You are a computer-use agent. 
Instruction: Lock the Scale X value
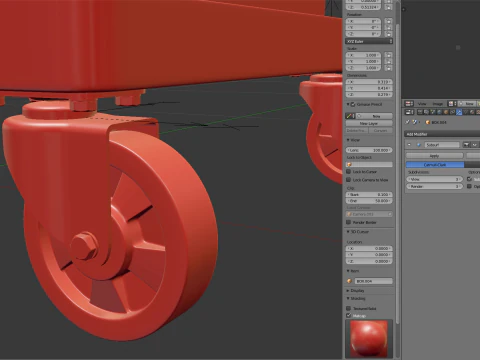pyautogui.click(x=388, y=55)
